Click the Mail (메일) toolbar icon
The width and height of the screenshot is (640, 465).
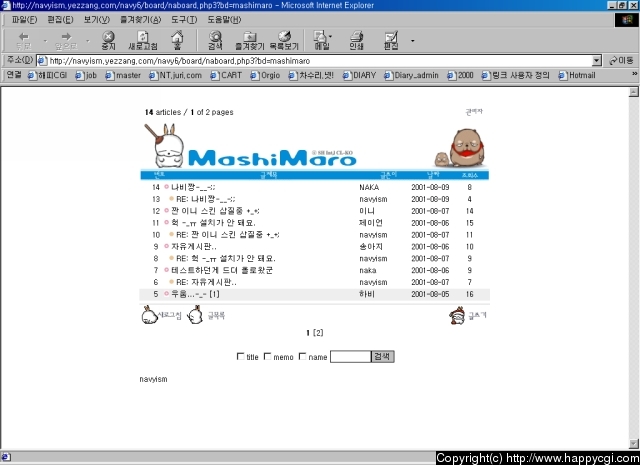click(x=320, y=37)
